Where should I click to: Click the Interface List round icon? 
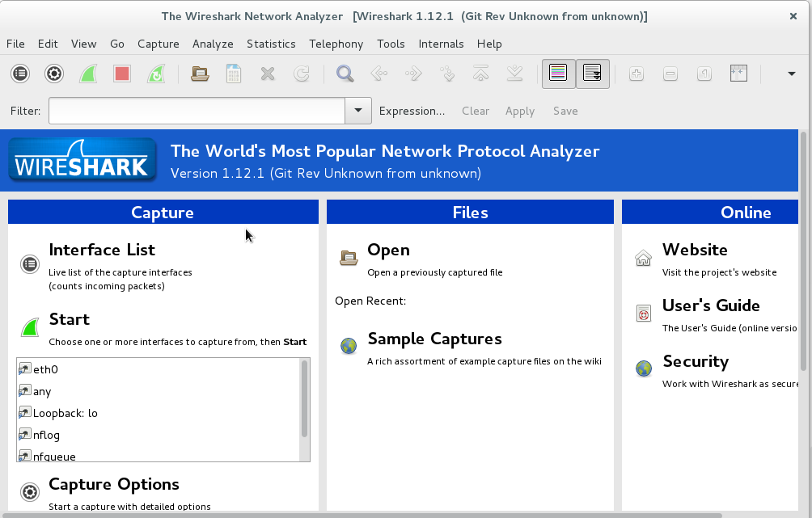pos(29,264)
